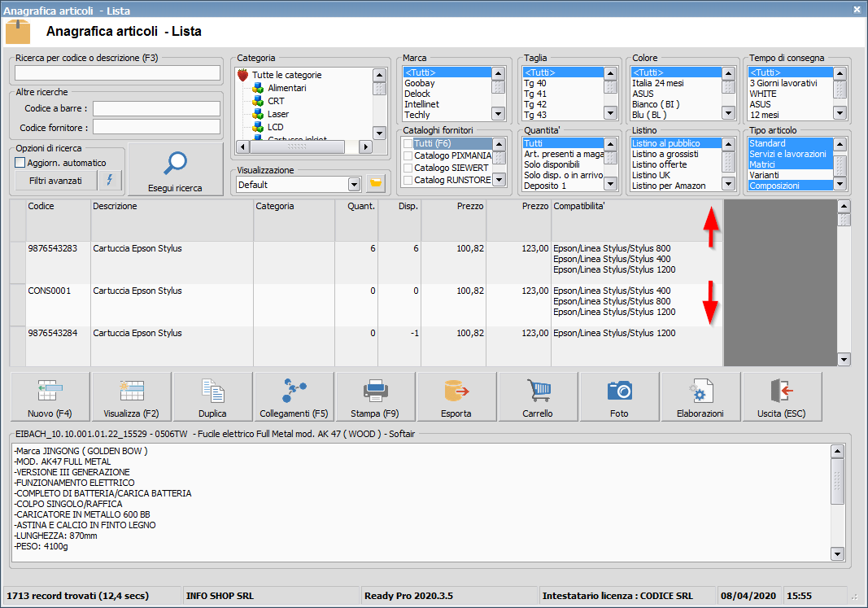Select Intellinet brand
Screen dimensions: 868x608
coord(422,104)
